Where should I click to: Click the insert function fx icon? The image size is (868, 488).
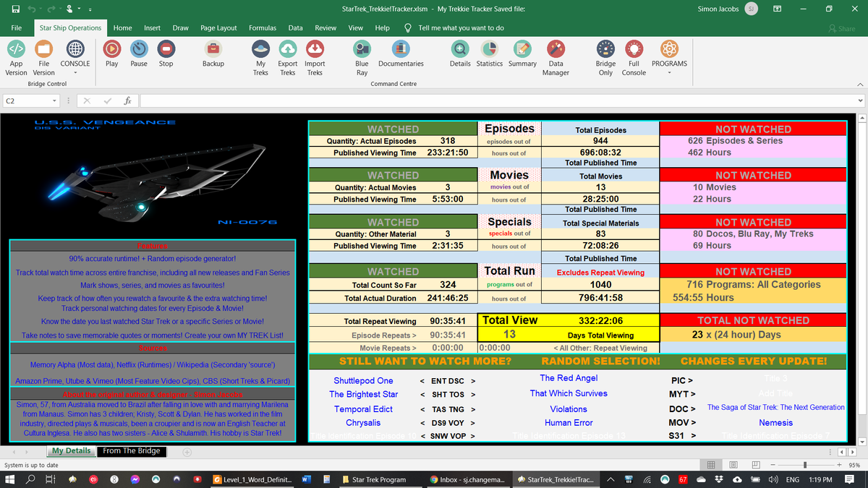click(x=127, y=101)
